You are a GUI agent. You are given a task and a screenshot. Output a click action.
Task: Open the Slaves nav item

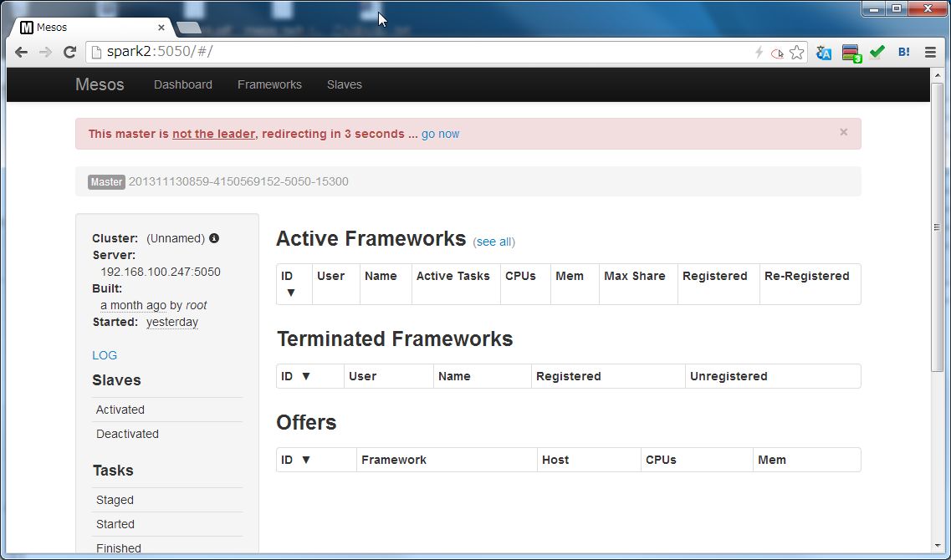[x=345, y=85]
